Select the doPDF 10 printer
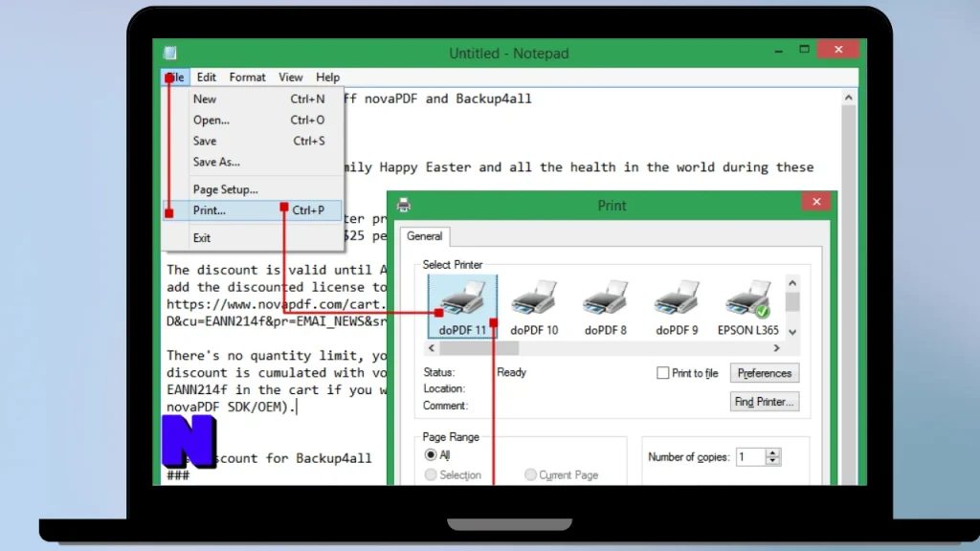 pyautogui.click(x=534, y=307)
